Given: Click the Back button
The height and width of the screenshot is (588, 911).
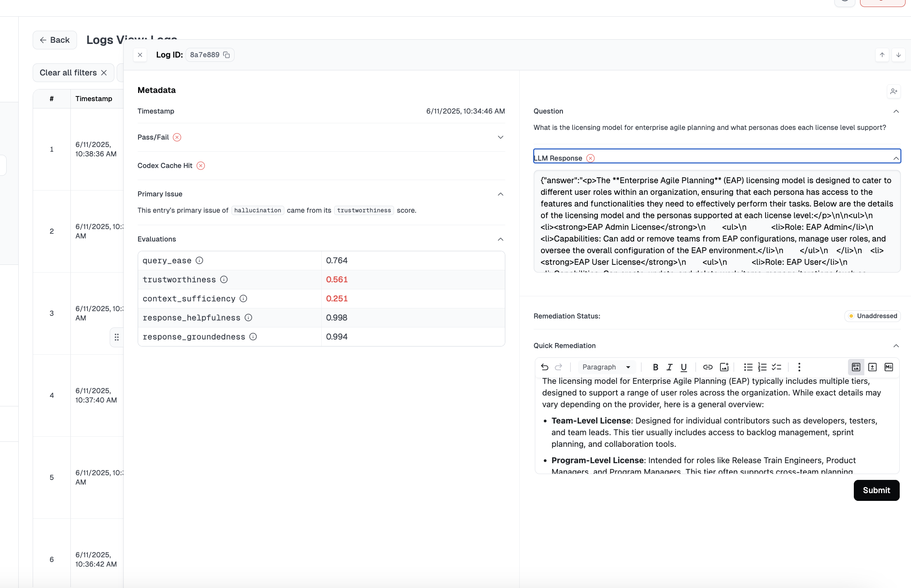Looking at the screenshot, I should (x=55, y=40).
